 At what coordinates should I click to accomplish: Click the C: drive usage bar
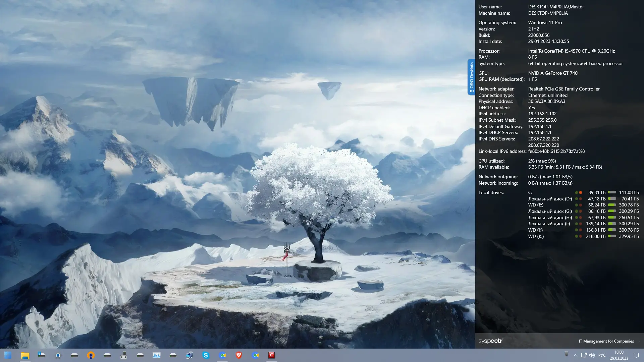tap(612, 192)
